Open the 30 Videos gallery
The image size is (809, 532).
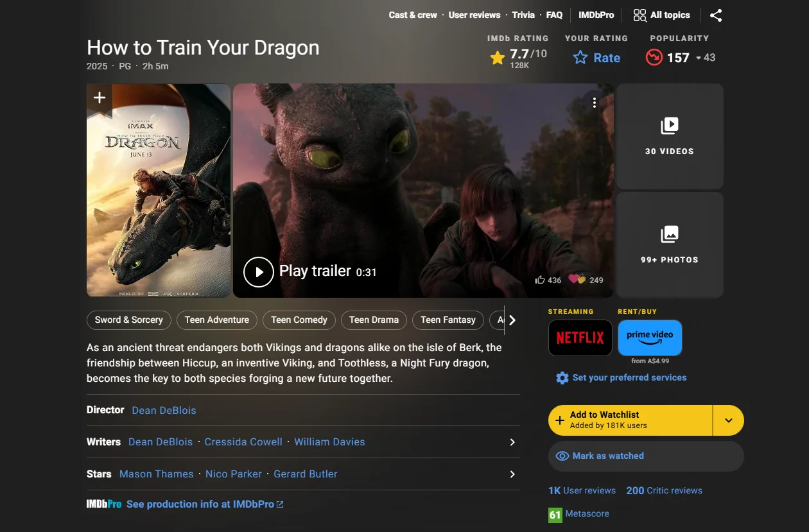click(x=669, y=136)
